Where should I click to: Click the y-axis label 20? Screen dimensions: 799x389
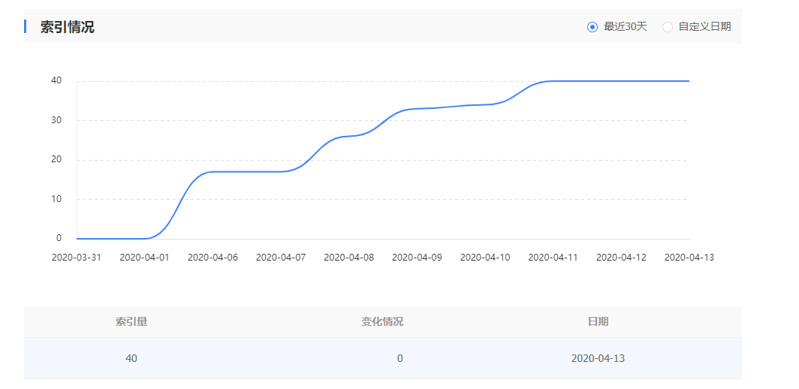tap(56, 160)
